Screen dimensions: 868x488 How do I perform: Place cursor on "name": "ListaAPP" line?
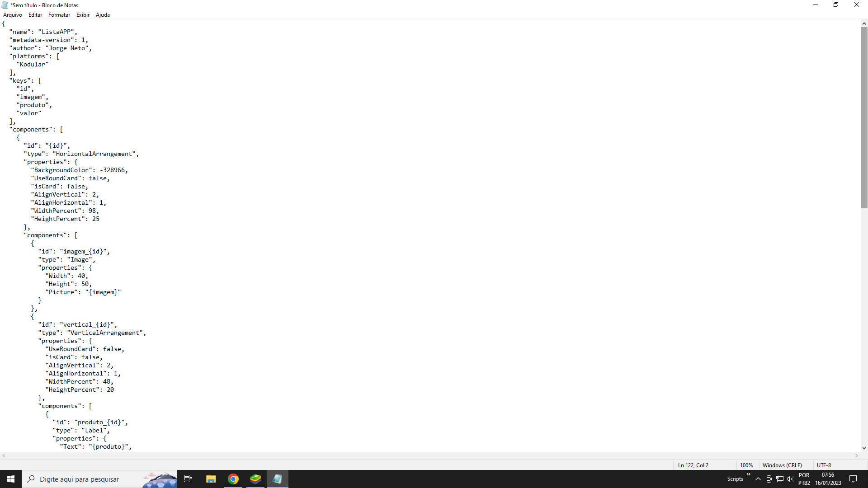point(43,32)
